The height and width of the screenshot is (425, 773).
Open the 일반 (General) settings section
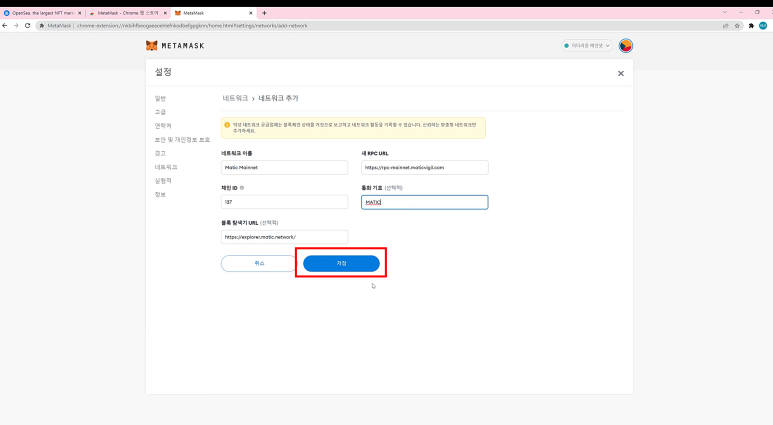160,99
